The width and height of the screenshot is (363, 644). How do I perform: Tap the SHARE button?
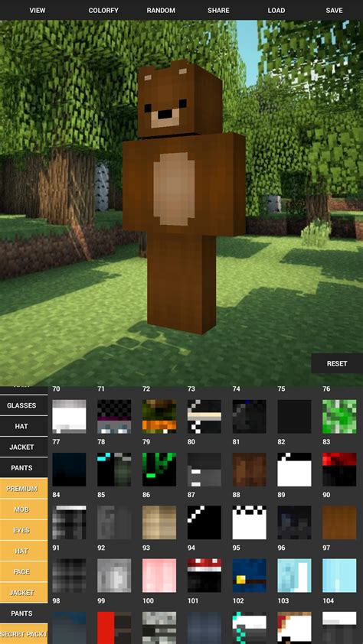click(x=218, y=10)
